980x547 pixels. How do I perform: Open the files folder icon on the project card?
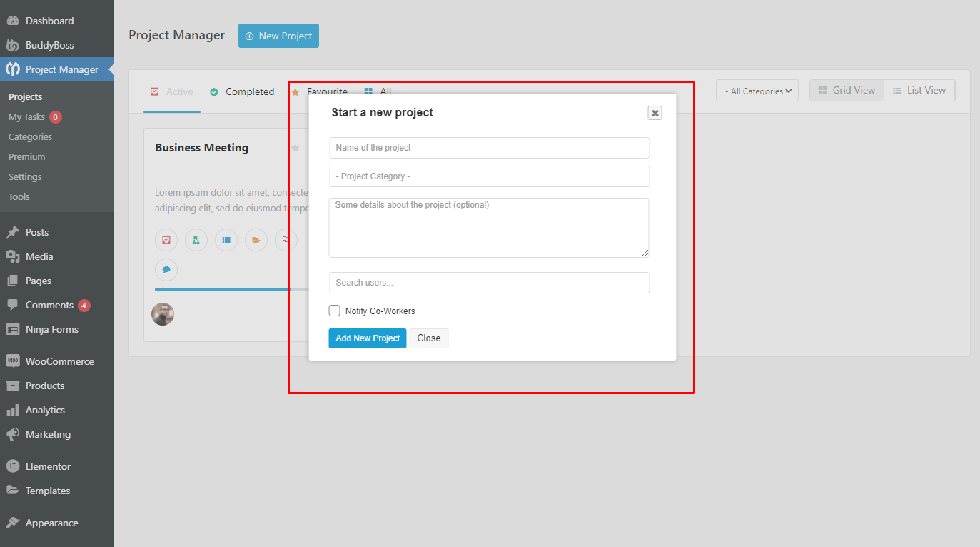[256, 240]
